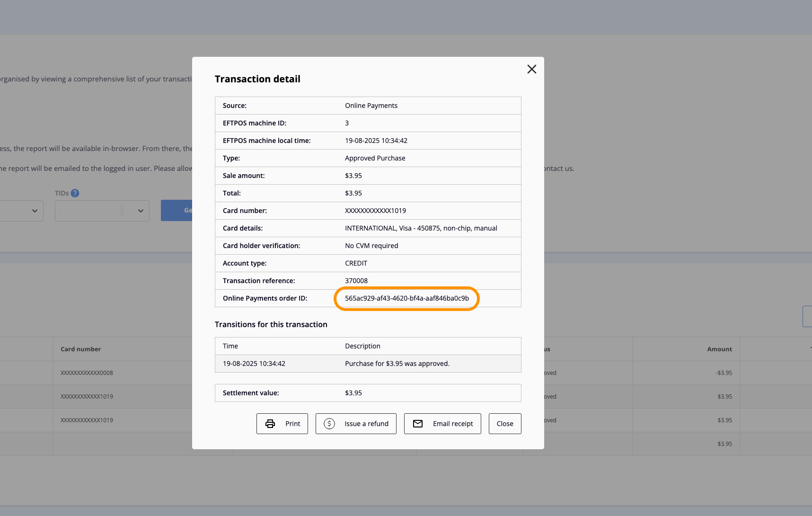Expand the dropdown next to the Generate button

pos(140,211)
